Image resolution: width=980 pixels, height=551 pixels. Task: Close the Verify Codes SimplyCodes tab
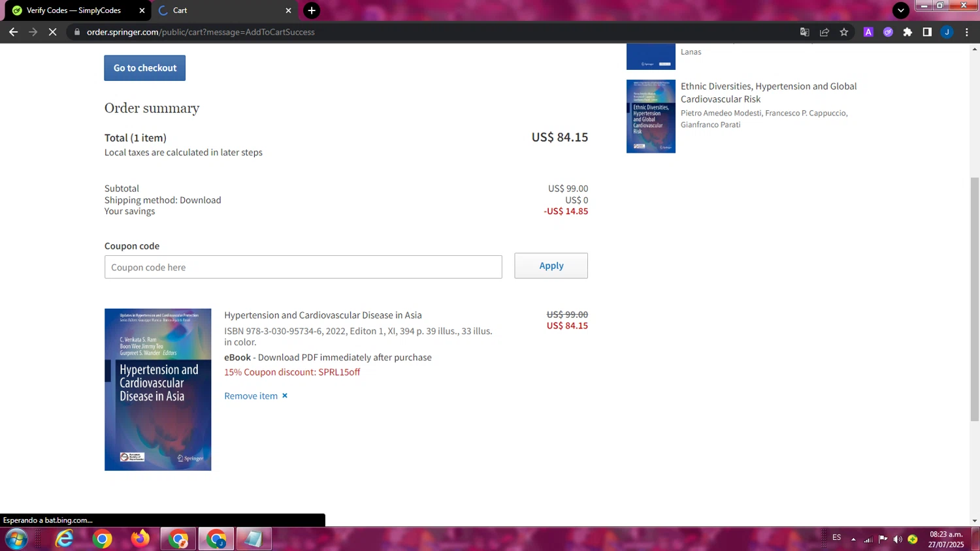point(142,10)
